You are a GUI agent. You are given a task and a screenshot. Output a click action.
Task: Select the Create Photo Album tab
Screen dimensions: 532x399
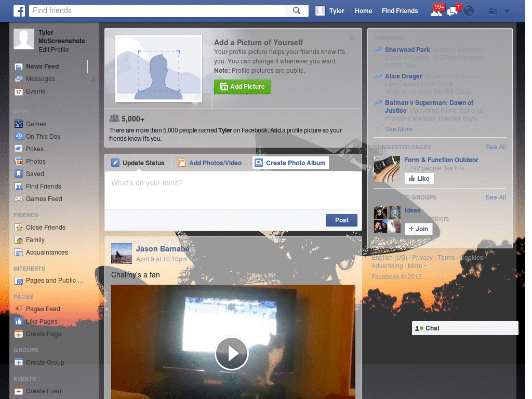pos(291,163)
